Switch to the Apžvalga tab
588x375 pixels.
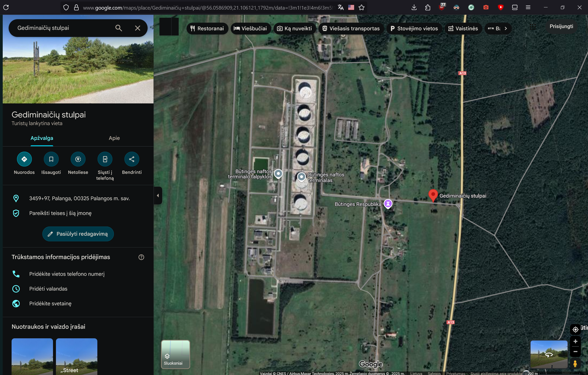(42, 138)
